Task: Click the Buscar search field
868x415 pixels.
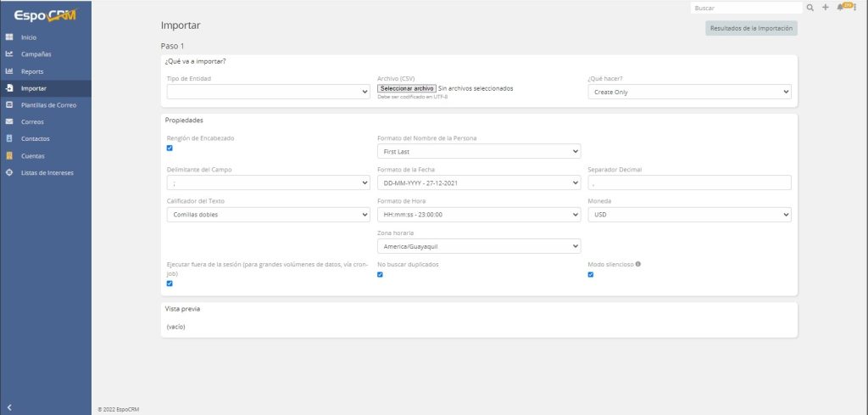Action: 744,8
